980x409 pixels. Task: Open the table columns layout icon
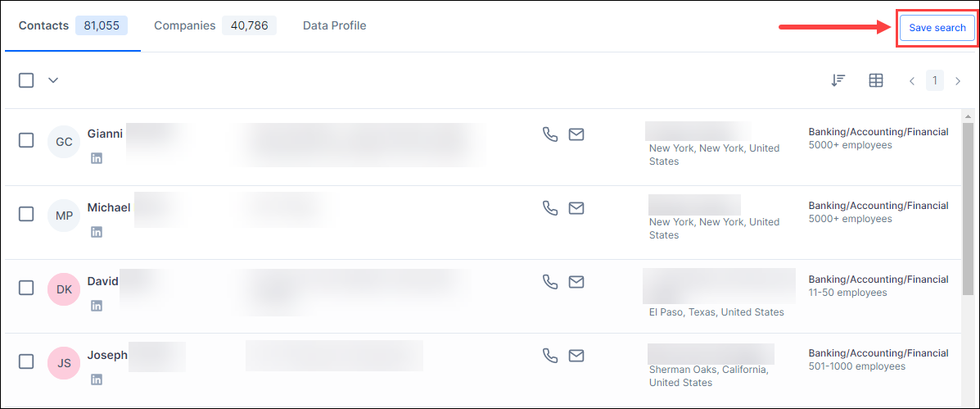(x=876, y=80)
